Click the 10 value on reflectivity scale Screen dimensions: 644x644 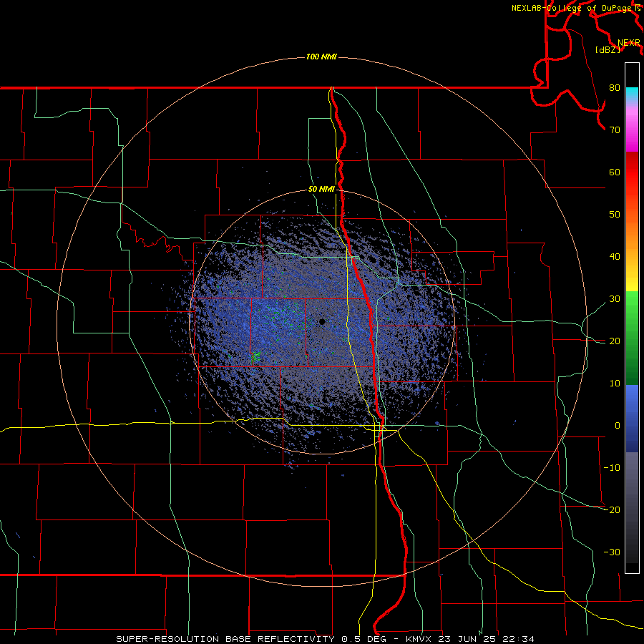pos(615,384)
